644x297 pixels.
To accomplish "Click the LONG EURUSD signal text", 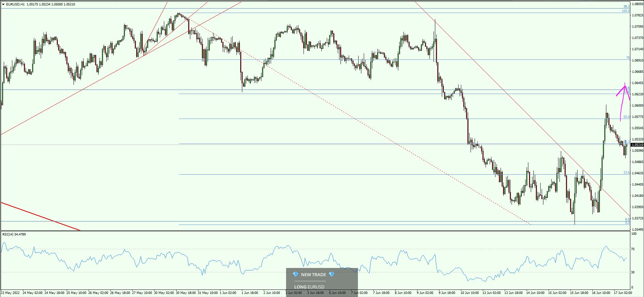I will tap(309, 287).
